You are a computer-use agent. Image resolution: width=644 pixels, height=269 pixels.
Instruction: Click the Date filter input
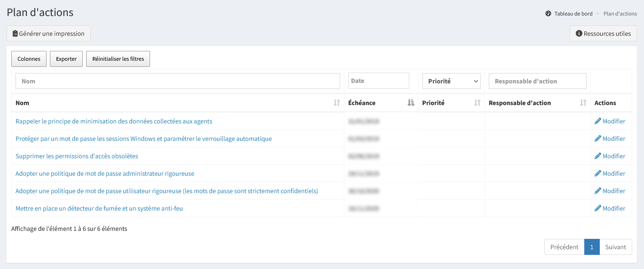378,81
